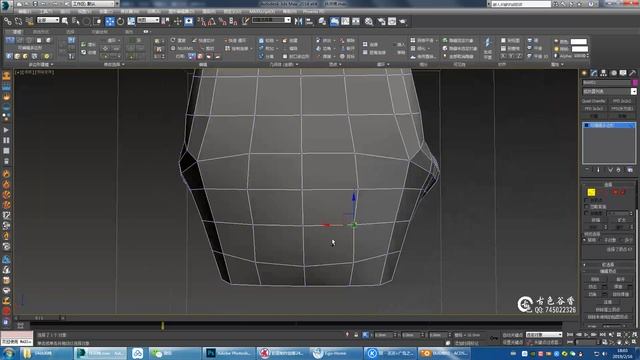Switch to Motion command panel tab
The image size is (640, 360).
point(613,73)
